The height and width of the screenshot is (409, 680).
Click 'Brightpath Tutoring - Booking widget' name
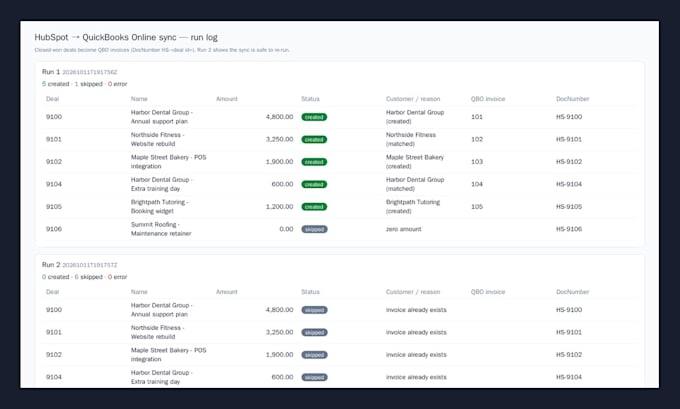[160, 207]
